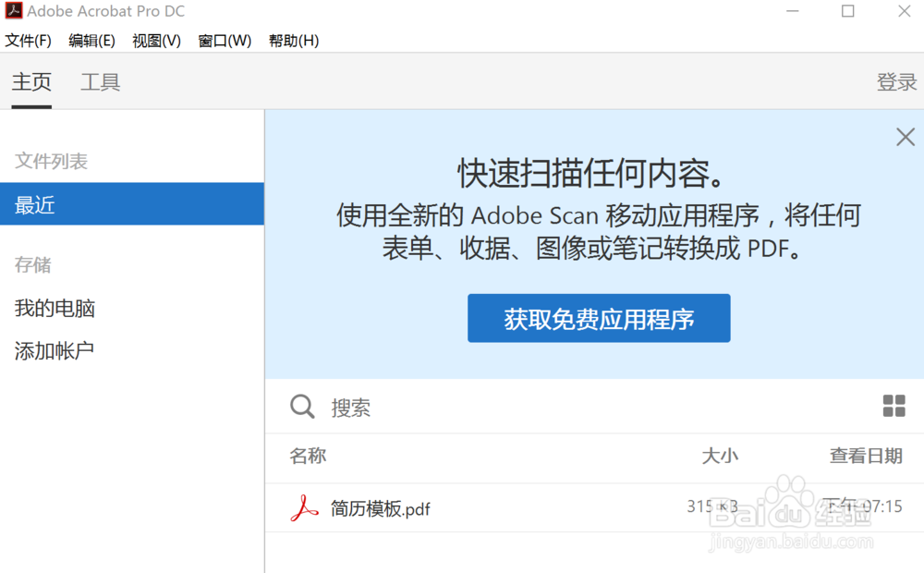Sort by the 名称 column header
The width and height of the screenshot is (924, 573).
click(308, 456)
